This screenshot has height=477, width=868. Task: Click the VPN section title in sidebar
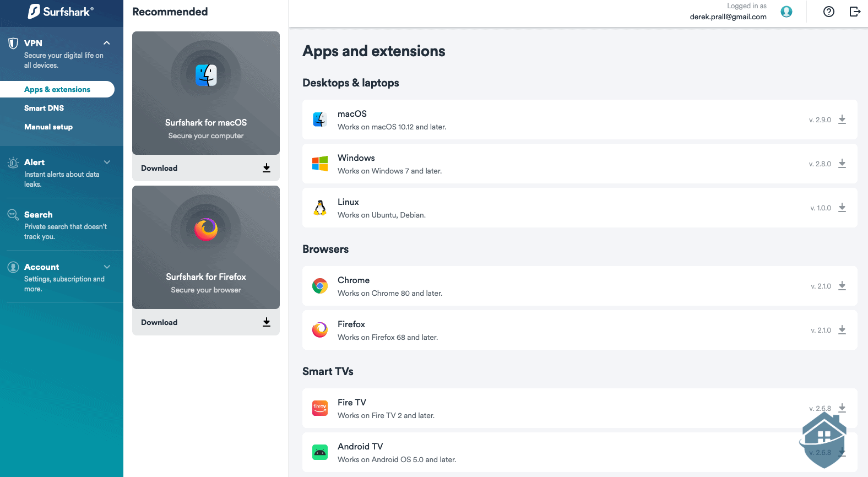(x=33, y=44)
